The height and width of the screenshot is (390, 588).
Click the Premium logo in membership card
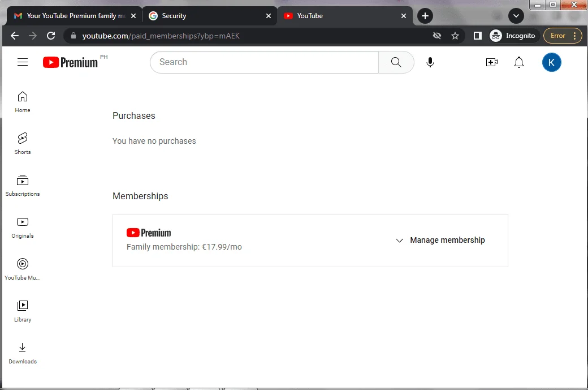[x=149, y=233]
